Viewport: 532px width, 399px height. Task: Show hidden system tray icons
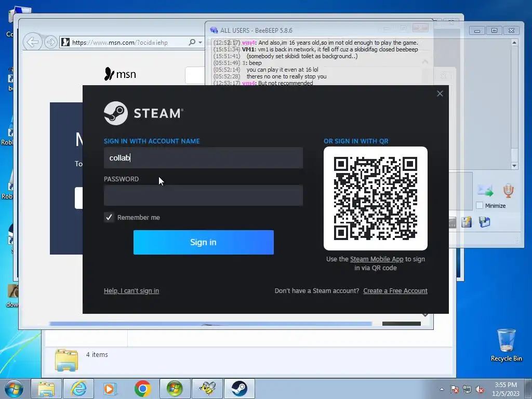pos(442,389)
